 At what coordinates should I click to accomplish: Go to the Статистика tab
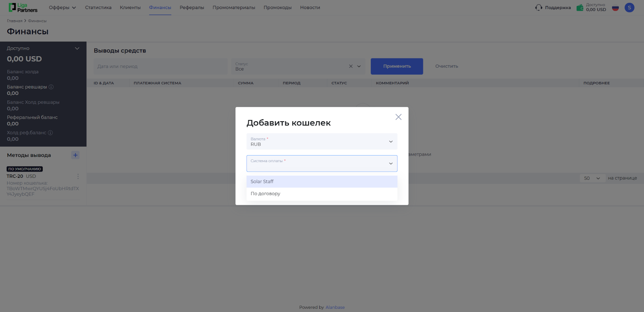(98, 7)
